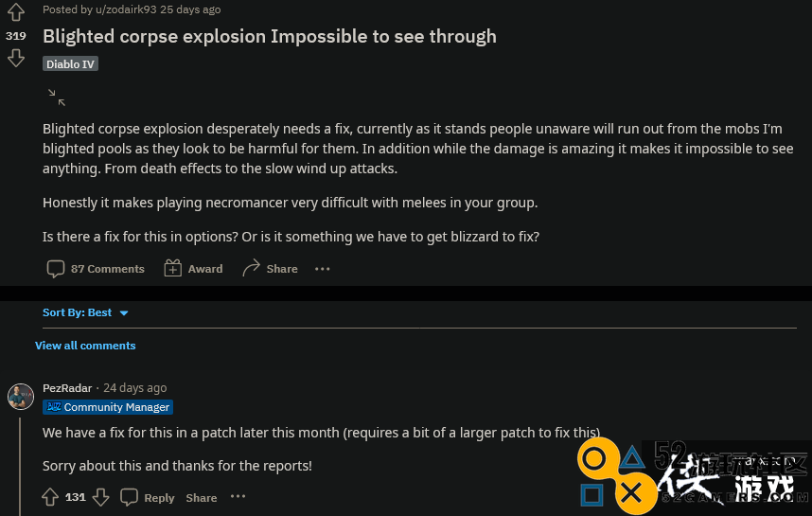Collapse comment thread via vertical line

[20, 466]
